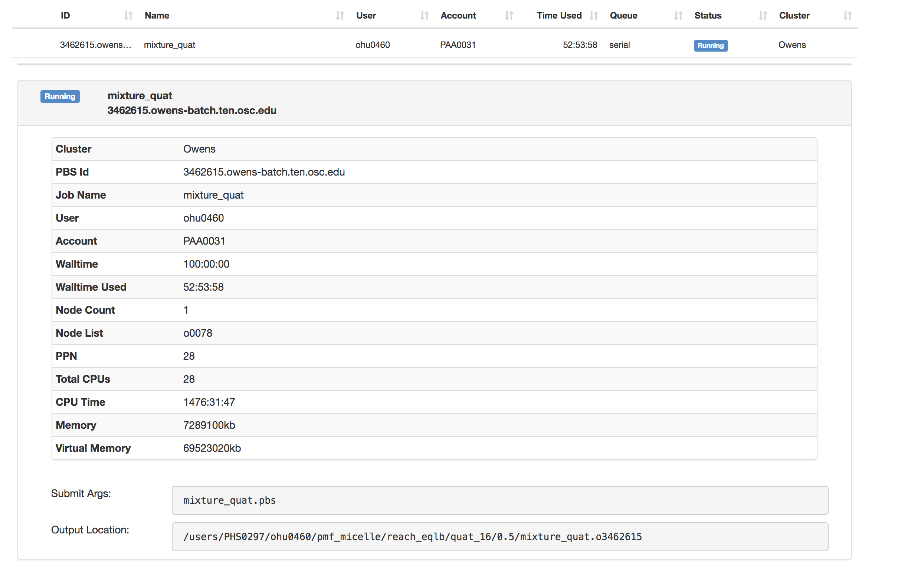The width and height of the screenshot is (924, 562).
Task: Select the mixture_quat job name in the table
Action: (x=170, y=45)
